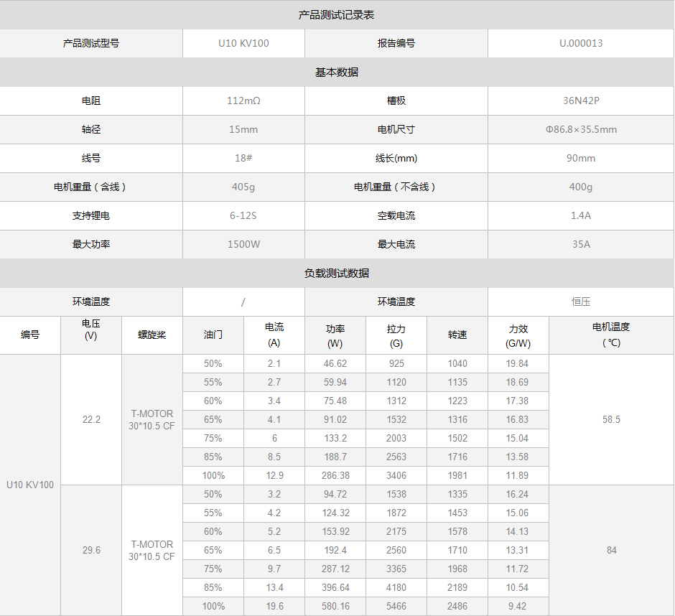Click the 产品测试记录表 title header

(x=336, y=14)
